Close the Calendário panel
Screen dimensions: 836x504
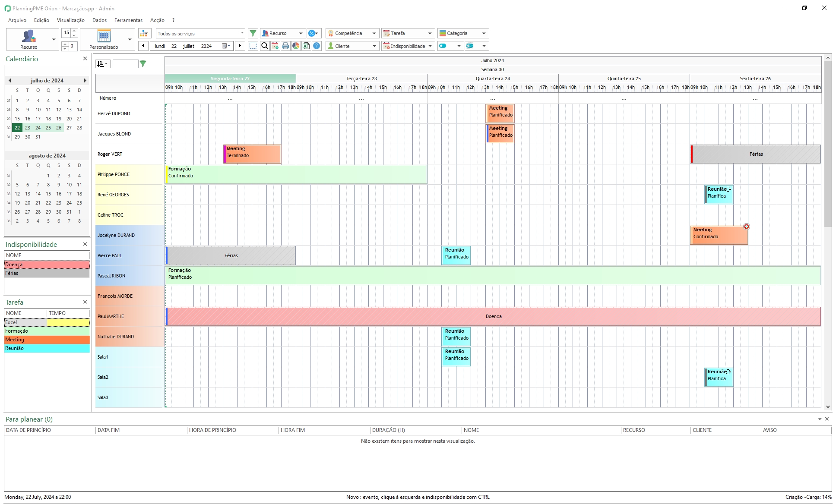[x=85, y=59]
